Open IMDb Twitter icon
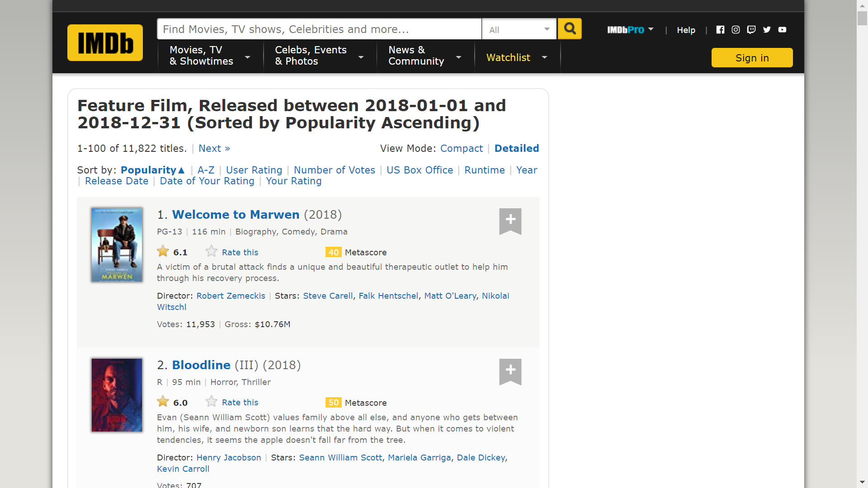868x488 pixels. click(x=767, y=30)
